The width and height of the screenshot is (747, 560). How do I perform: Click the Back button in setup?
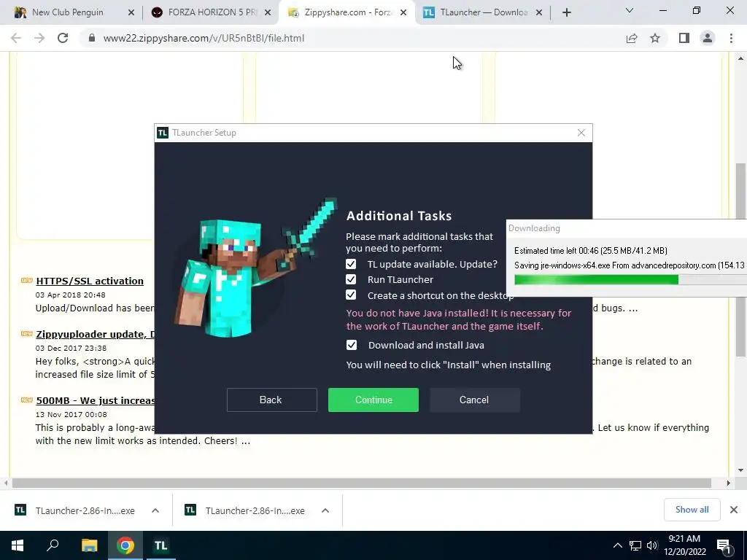coord(271,400)
